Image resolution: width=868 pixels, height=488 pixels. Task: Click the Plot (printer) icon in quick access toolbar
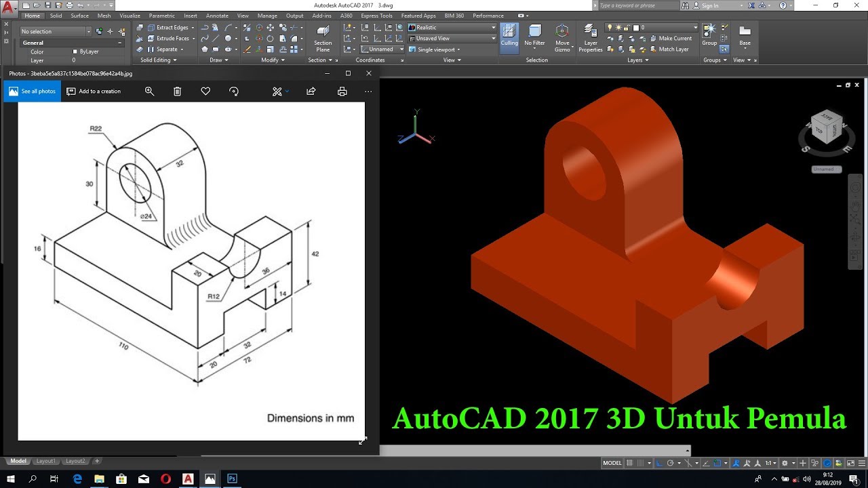(69, 5)
